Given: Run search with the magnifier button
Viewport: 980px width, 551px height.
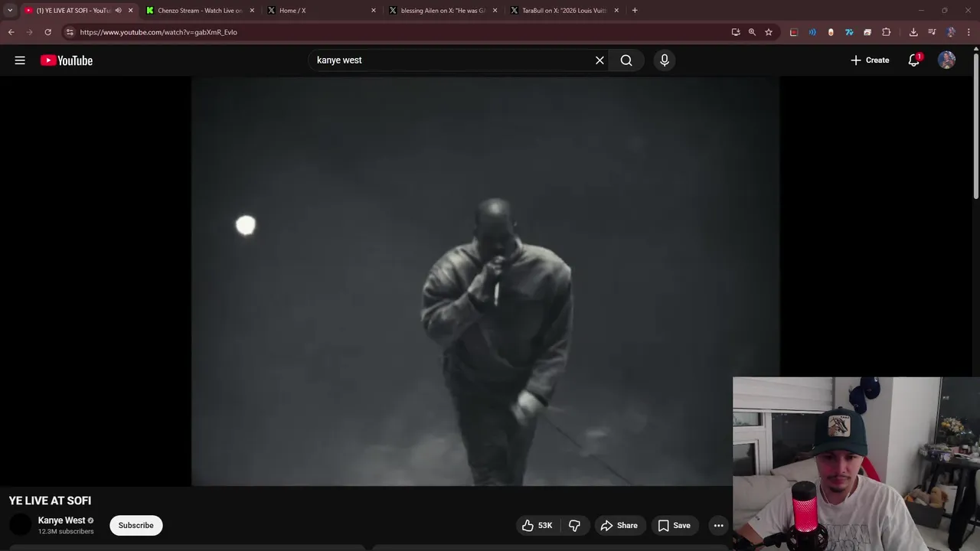Looking at the screenshot, I should click(626, 60).
